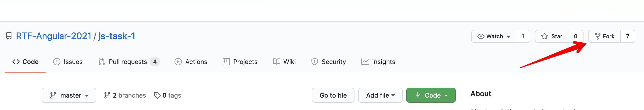Click the repository book icon
This screenshot has height=110, width=644.
pos(9,36)
